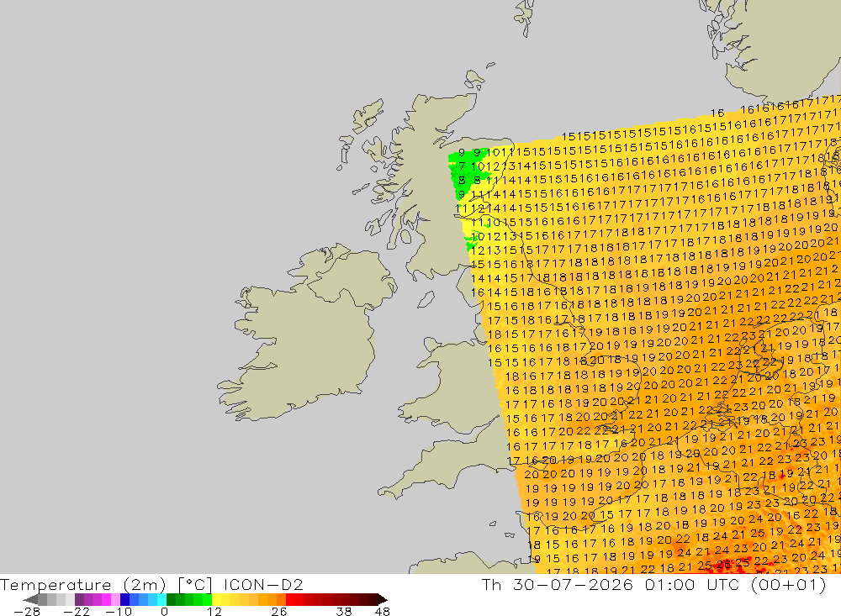This screenshot has height=616, width=841.
Task: Click the Isle of Man outline
Action: 426,300
